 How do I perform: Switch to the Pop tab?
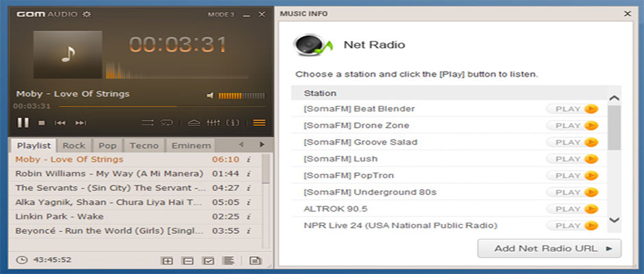coord(108,145)
